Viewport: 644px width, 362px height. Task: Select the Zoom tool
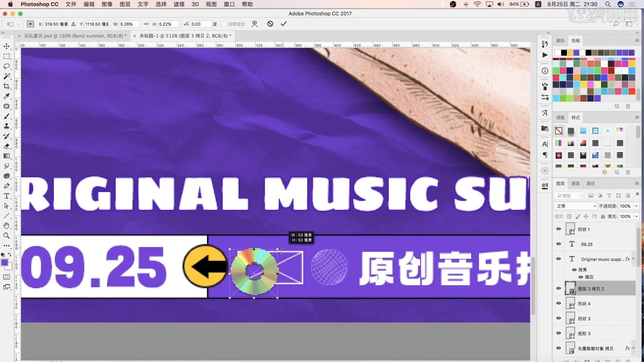click(x=6, y=236)
